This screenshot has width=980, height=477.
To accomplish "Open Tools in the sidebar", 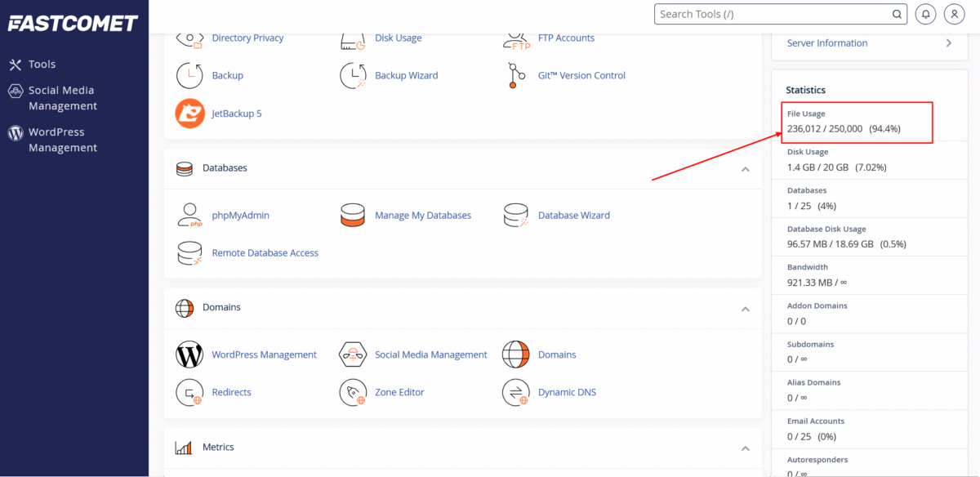I will point(42,65).
